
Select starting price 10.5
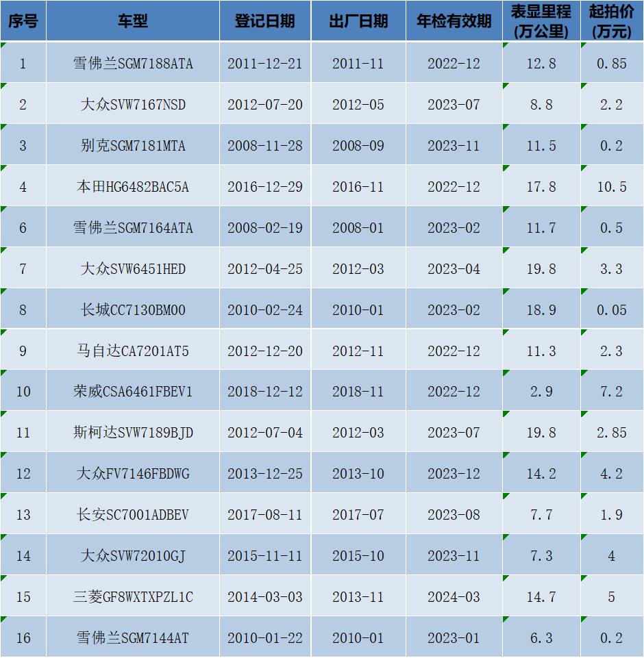coord(612,186)
